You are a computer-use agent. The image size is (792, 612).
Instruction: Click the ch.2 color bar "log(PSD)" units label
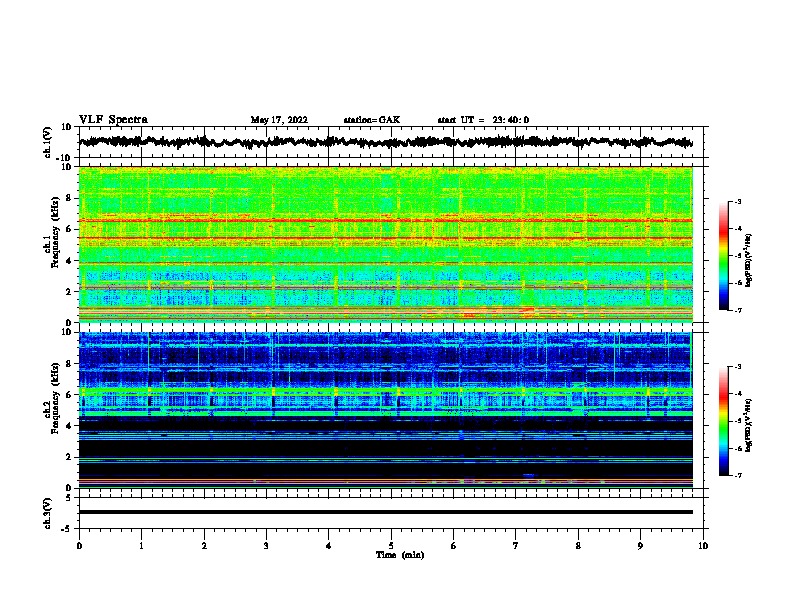748,425
